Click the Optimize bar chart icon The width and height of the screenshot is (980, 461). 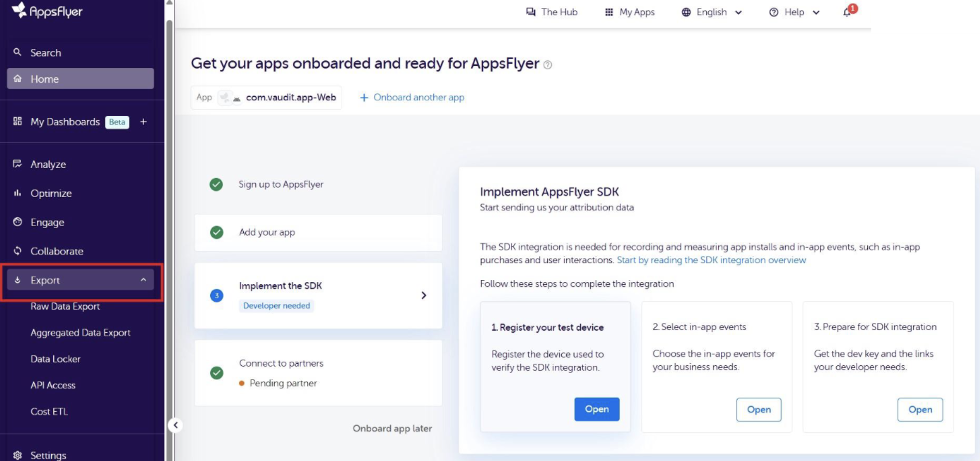coord(17,193)
